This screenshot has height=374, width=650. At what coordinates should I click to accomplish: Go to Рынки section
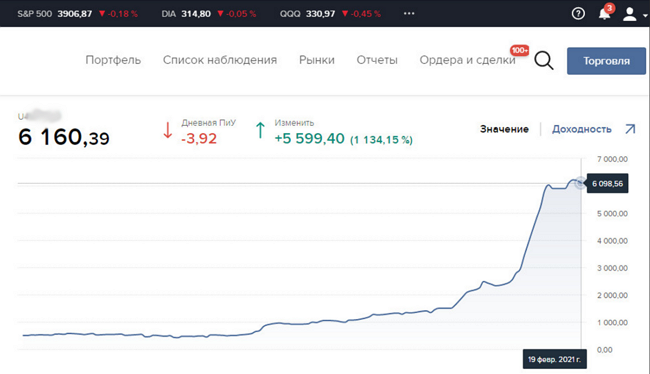tap(317, 60)
